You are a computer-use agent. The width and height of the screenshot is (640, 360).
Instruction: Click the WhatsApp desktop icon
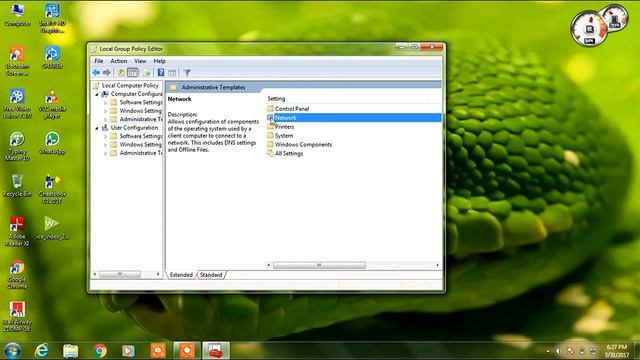click(52, 143)
